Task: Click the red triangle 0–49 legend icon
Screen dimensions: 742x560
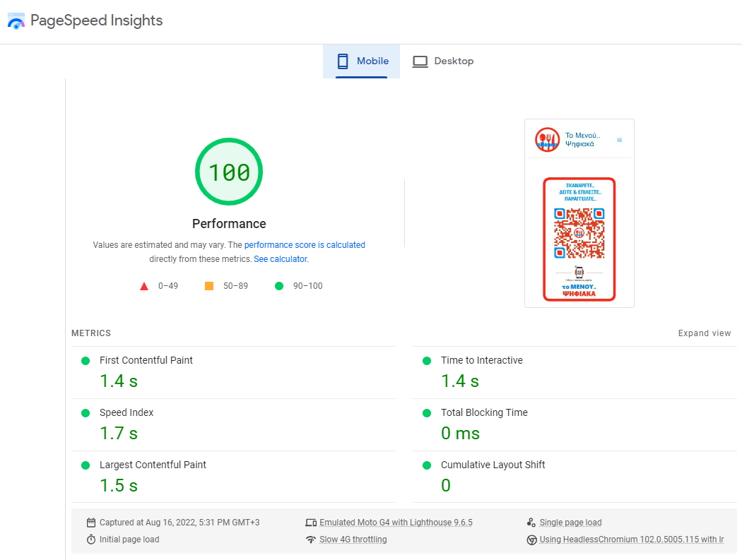Action: 144,286
